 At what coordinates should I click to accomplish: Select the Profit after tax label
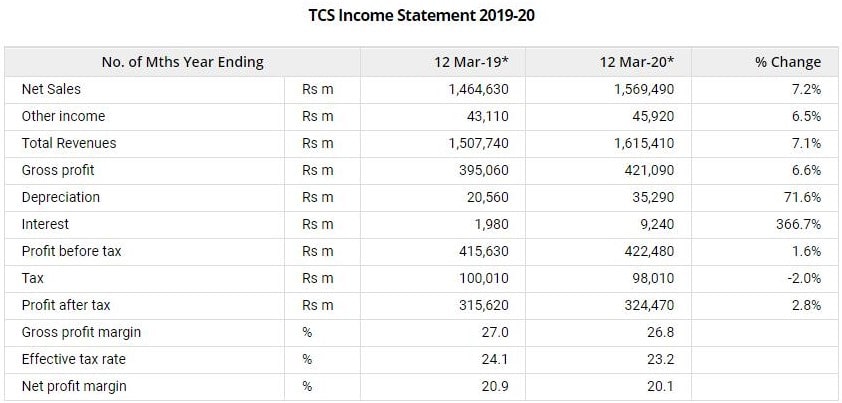pos(66,305)
